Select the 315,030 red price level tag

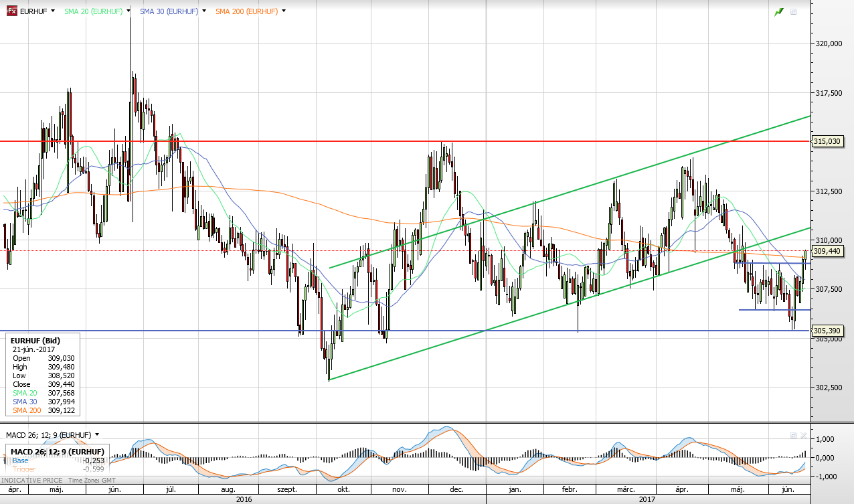pos(827,141)
